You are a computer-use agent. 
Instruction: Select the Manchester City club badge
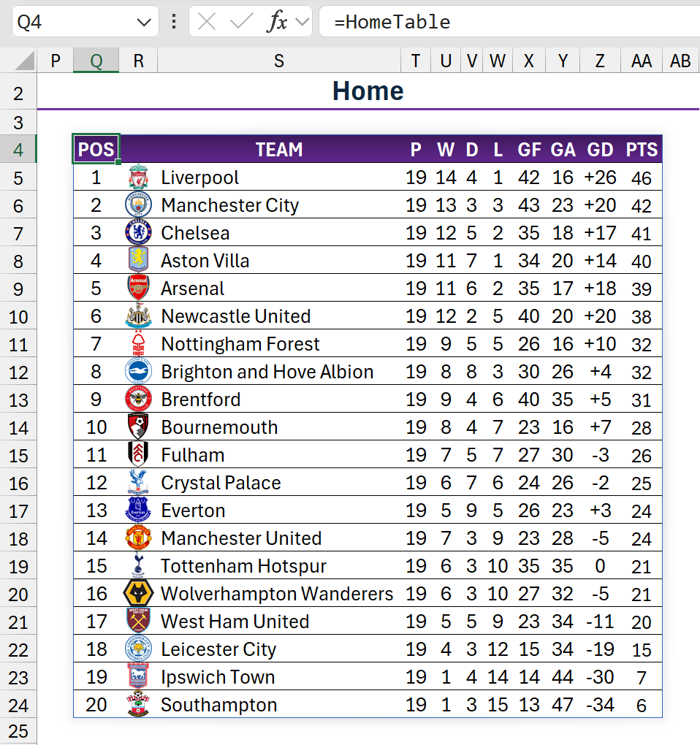coord(138,205)
